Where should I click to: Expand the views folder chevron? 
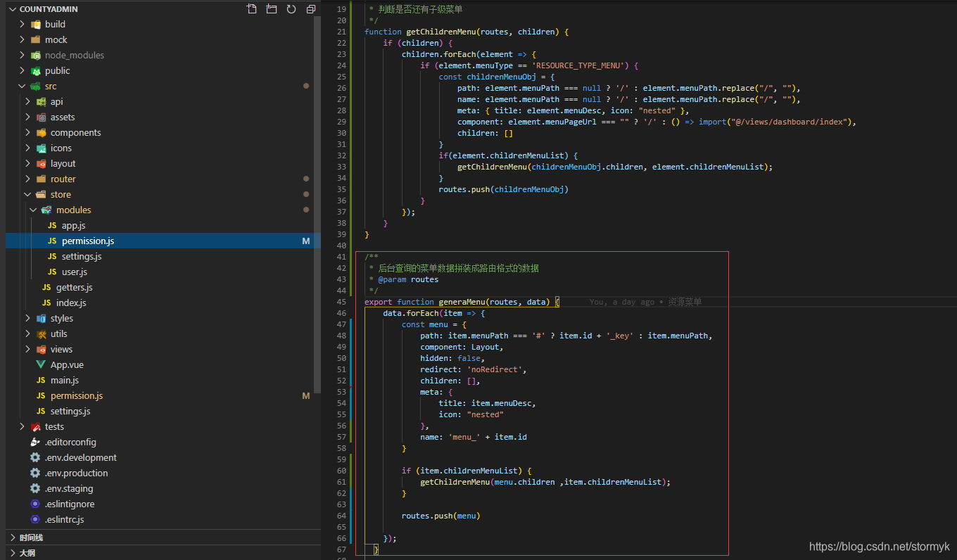tap(28, 349)
